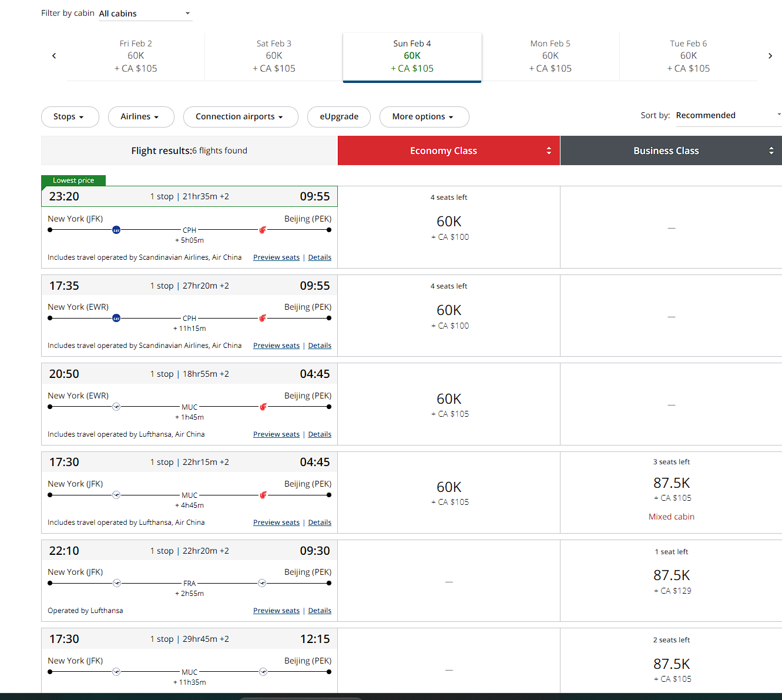Click SAS airline icon on 23:20 flight
Viewport: 782px width, 700px height.
(x=116, y=230)
